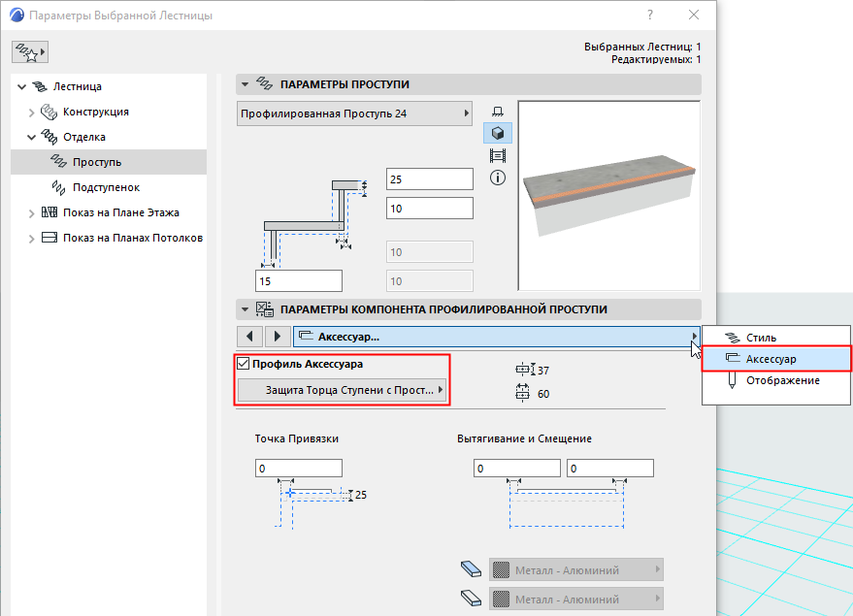Go to next component page arrow

click(x=278, y=337)
